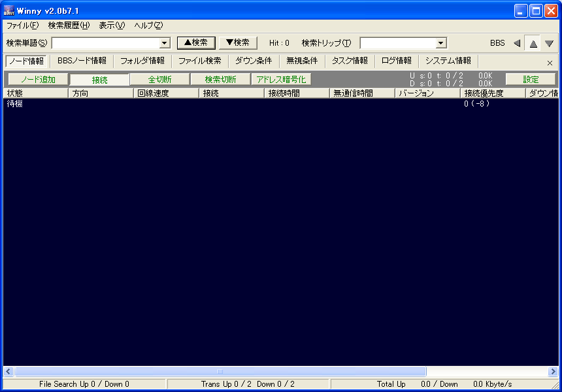Click the ▼検索 search button

(x=238, y=42)
